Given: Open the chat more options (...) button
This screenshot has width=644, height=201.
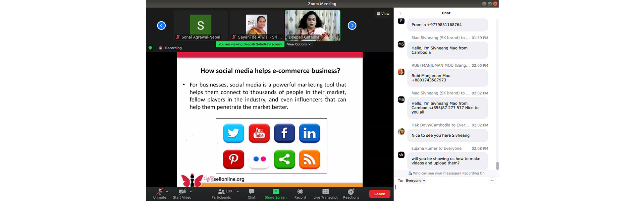Looking at the screenshot, I should click(x=493, y=181).
